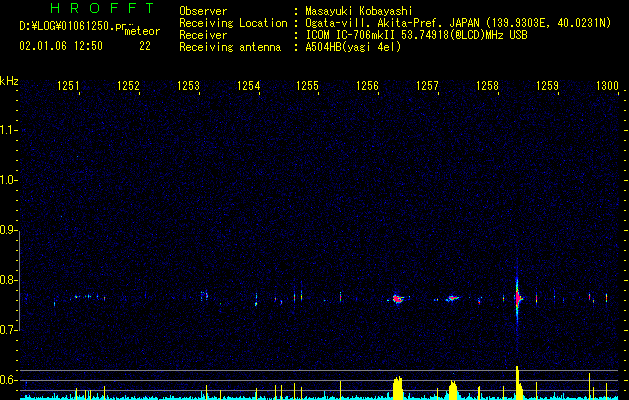Click the wide yellow intensity block after 1257
The image size is (629, 400).
pyautogui.click(x=453, y=390)
